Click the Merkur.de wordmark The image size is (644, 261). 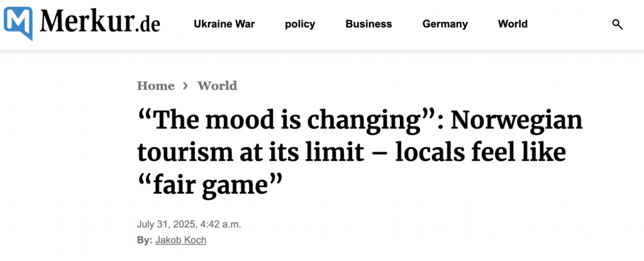[x=100, y=22]
